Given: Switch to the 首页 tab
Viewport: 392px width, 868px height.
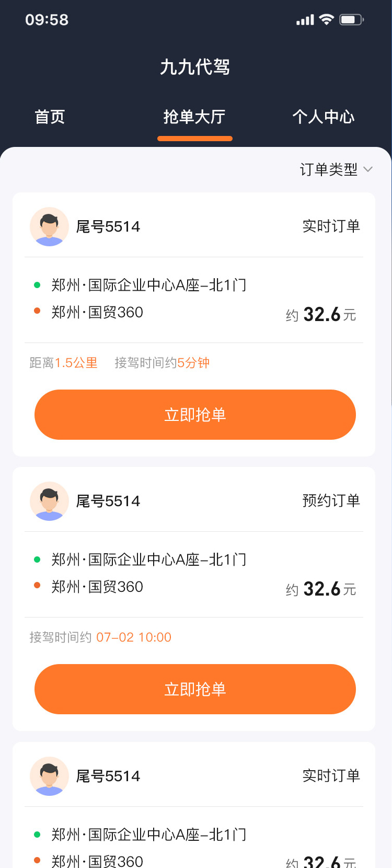Looking at the screenshot, I should (50, 117).
